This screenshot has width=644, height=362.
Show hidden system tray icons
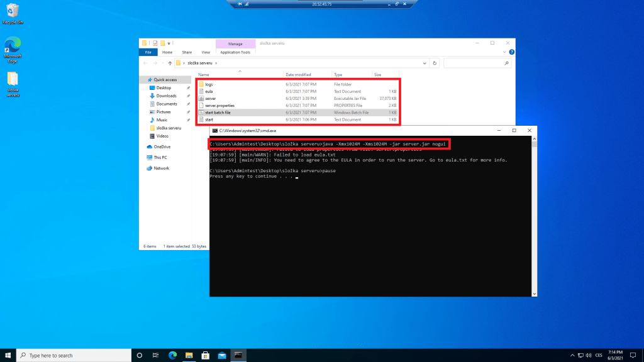572,355
